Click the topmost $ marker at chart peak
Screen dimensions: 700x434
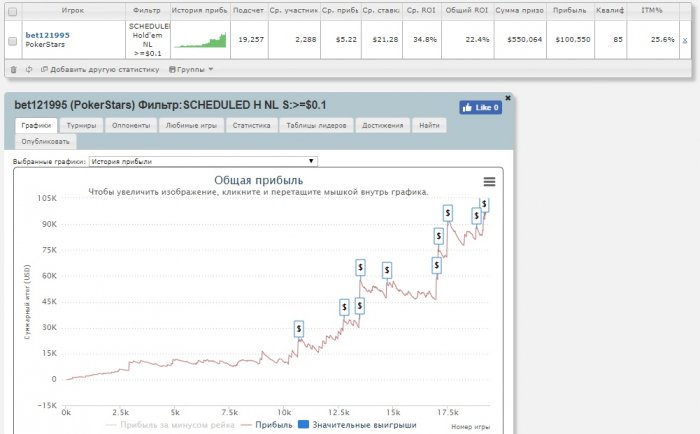click(484, 204)
